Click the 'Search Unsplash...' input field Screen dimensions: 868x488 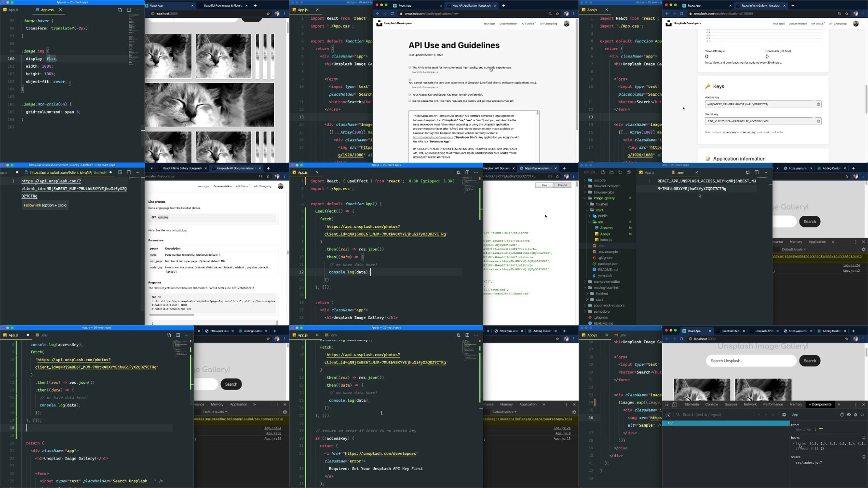751,361
